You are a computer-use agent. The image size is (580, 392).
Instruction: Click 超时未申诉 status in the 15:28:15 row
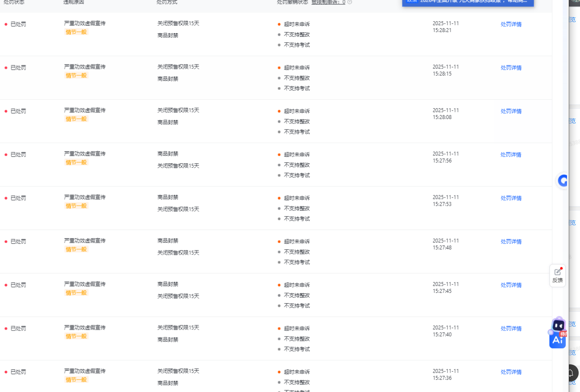297,68
